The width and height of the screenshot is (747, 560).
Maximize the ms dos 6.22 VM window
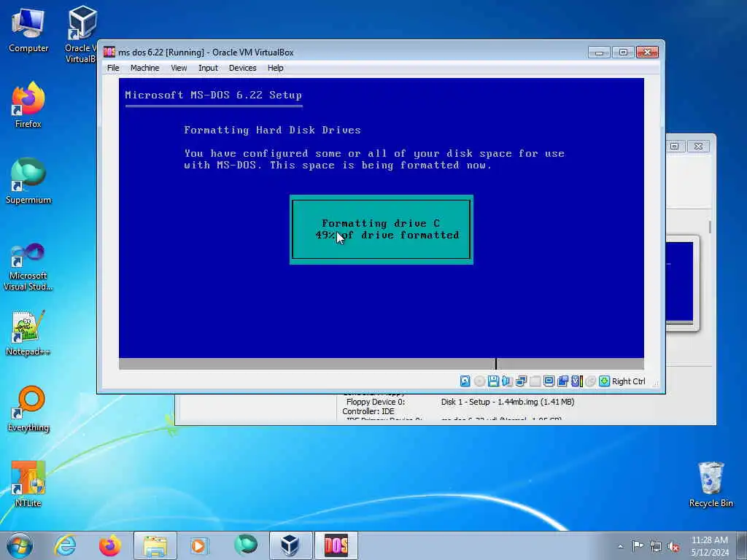tap(623, 52)
